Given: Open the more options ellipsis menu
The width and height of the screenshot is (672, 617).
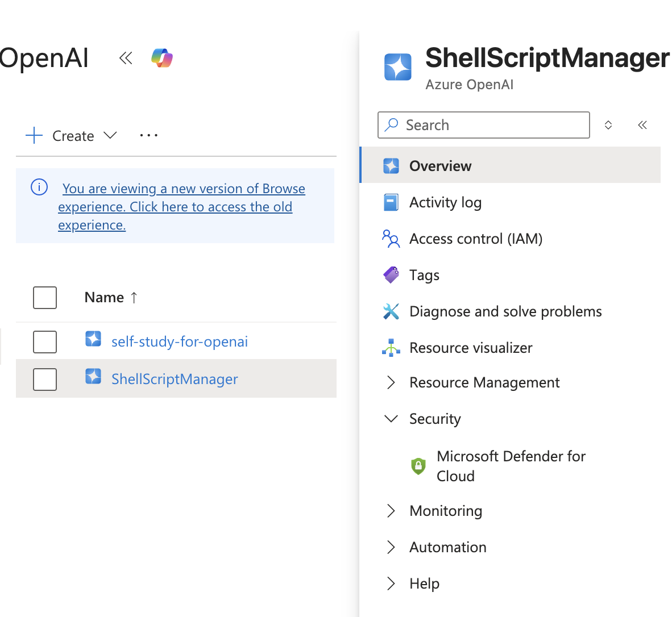Looking at the screenshot, I should pyautogui.click(x=148, y=136).
